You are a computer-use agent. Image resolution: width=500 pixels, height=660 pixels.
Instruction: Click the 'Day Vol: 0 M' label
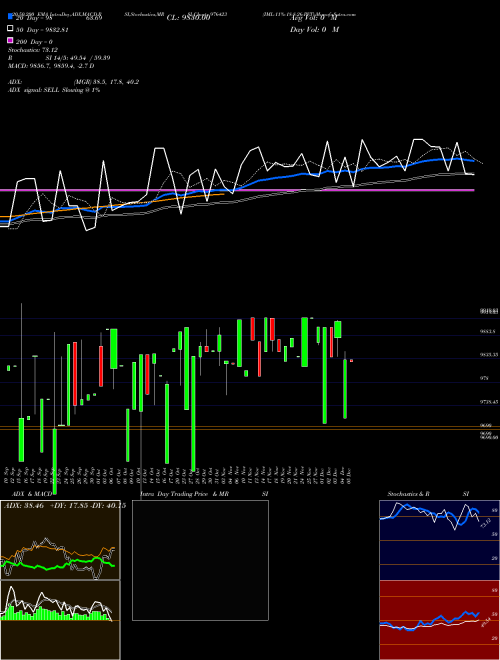click(314, 29)
